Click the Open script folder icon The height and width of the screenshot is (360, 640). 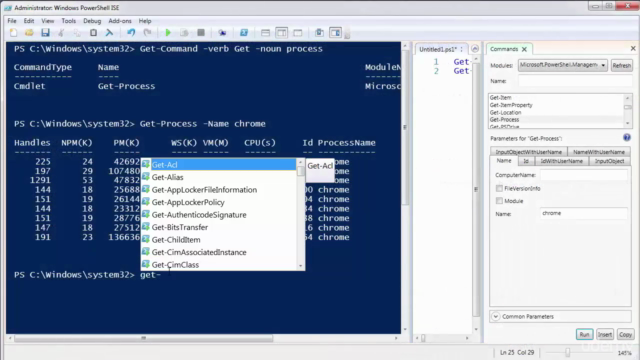coord(29,33)
